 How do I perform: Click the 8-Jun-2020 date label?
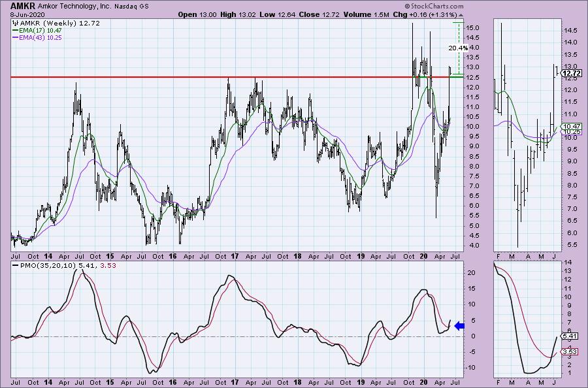(x=27, y=15)
